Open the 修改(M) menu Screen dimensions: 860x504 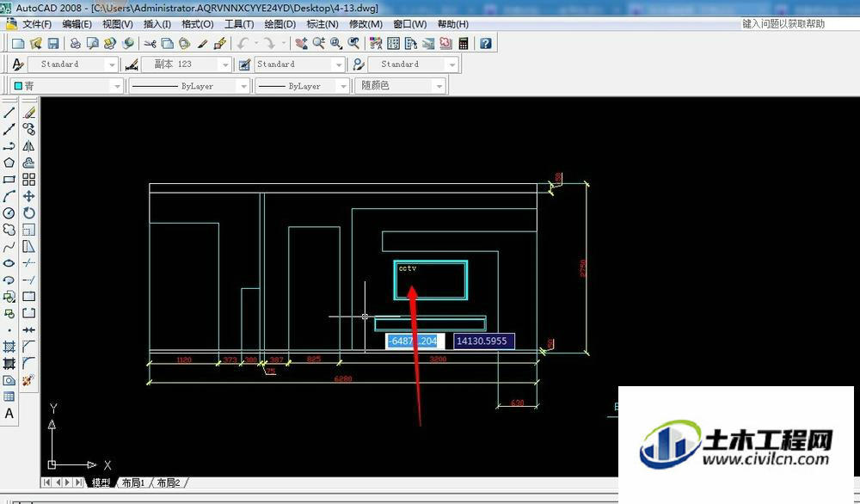point(365,24)
